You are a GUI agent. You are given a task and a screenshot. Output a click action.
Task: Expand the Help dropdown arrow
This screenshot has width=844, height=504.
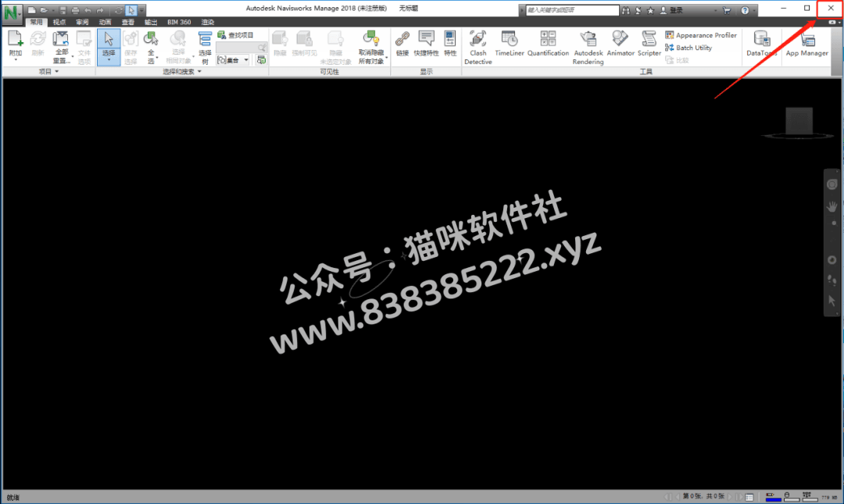pyautogui.click(x=753, y=10)
